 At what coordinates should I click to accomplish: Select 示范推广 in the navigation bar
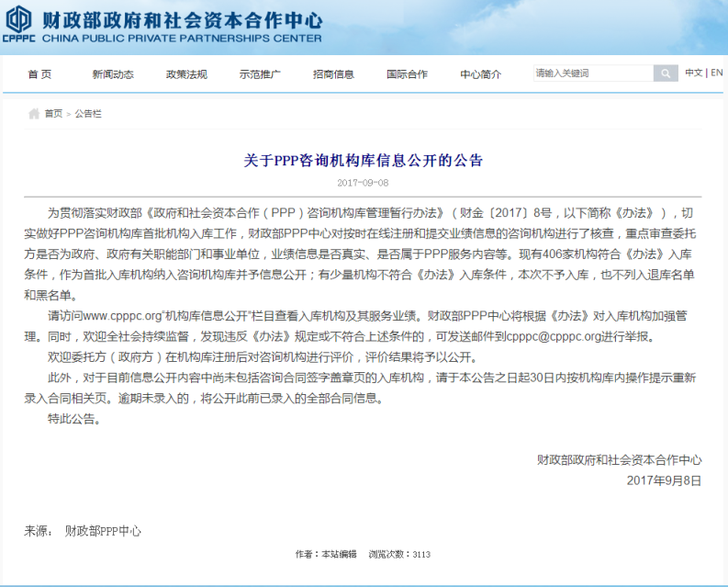pyautogui.click(x=260, y=74)
